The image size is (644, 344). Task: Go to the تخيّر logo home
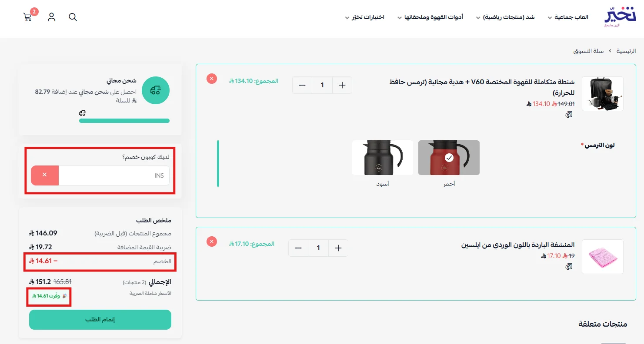pos(620,18)
